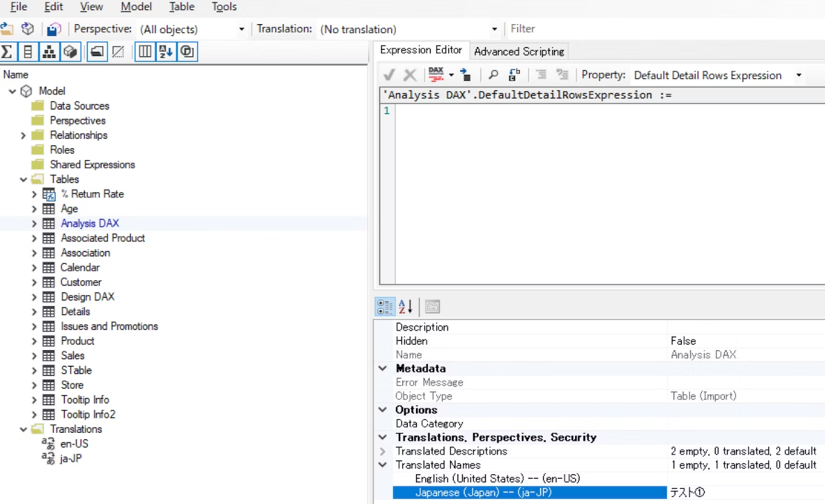The height and width of the screenshot is (504, 825).
Task: Open the Translation dropdown
Action: coord(494,29)
